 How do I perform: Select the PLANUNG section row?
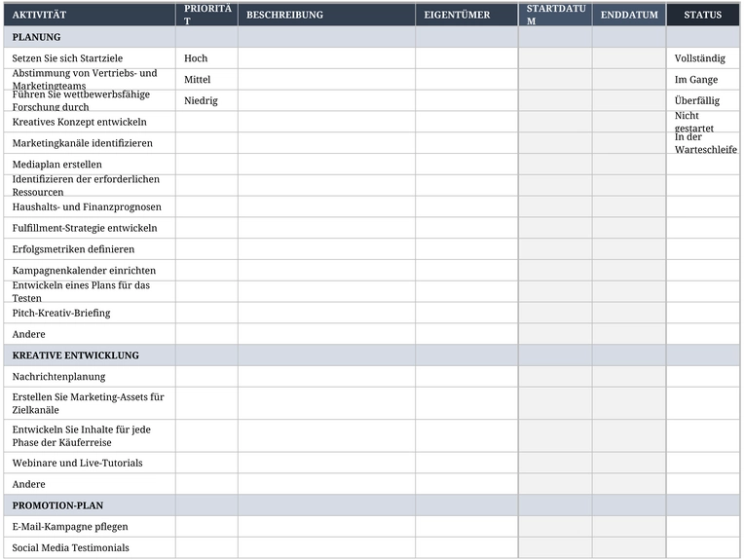coord(372,37)
